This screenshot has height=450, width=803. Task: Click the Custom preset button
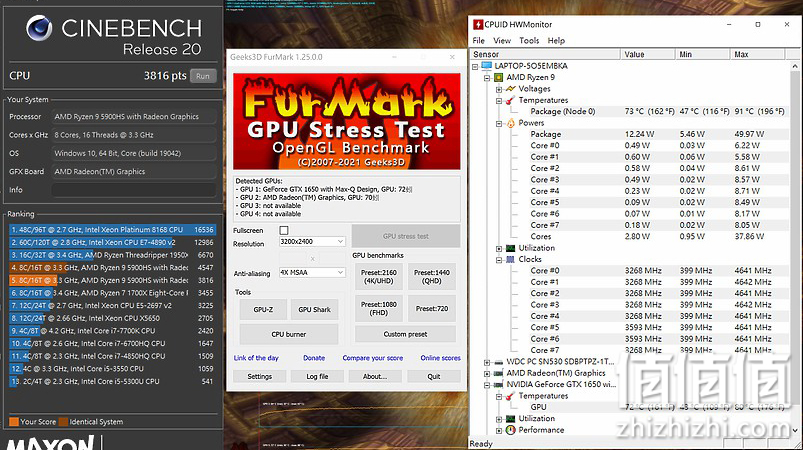pyautogui.click(x=405, y=334)
